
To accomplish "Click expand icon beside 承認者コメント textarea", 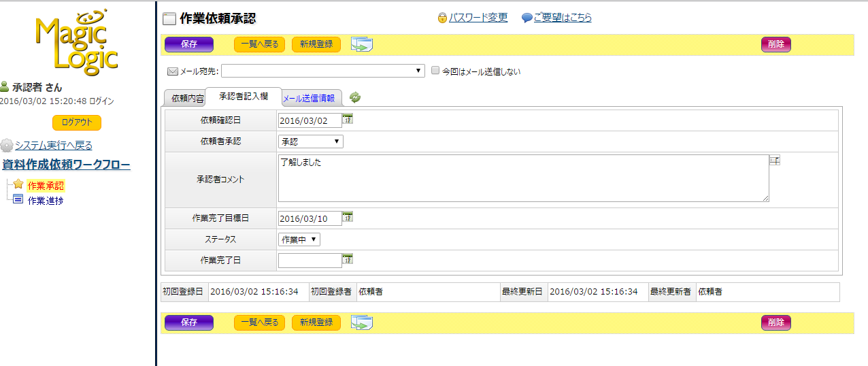I will [x=774, y=160].
